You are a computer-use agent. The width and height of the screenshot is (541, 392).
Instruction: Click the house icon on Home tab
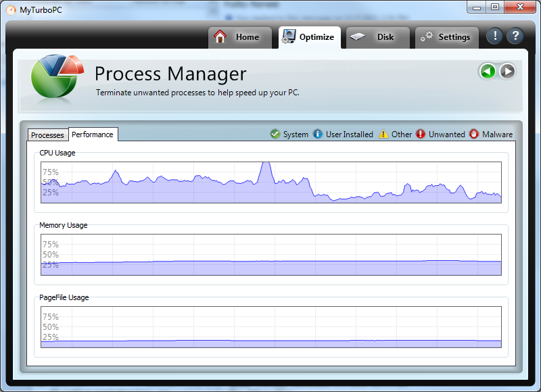point(220,36)
